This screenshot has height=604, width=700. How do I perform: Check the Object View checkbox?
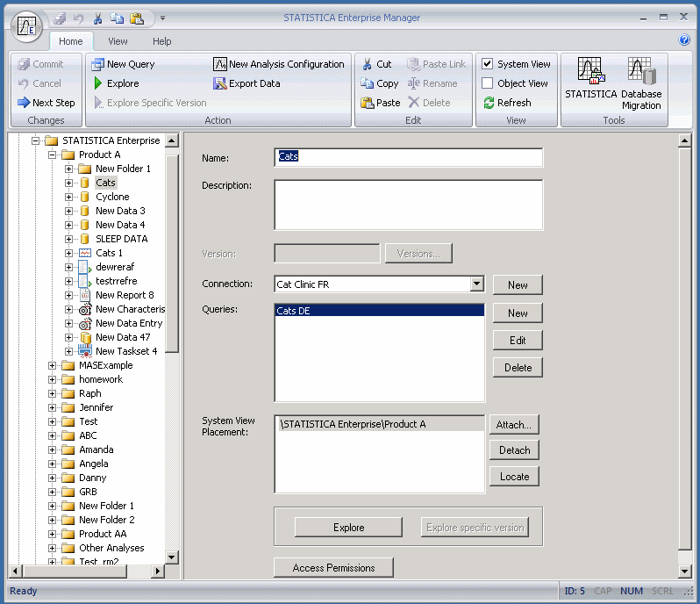[x=488, y=83]
